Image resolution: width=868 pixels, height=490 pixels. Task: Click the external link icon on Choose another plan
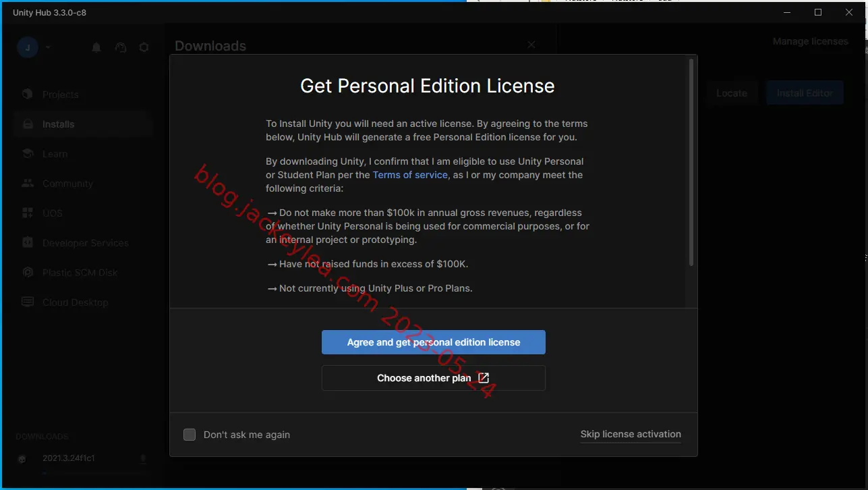(x=483, y=378)
